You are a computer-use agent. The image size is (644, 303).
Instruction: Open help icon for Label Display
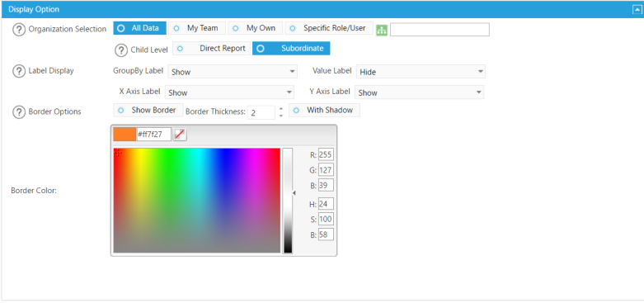tap(19, 71)
